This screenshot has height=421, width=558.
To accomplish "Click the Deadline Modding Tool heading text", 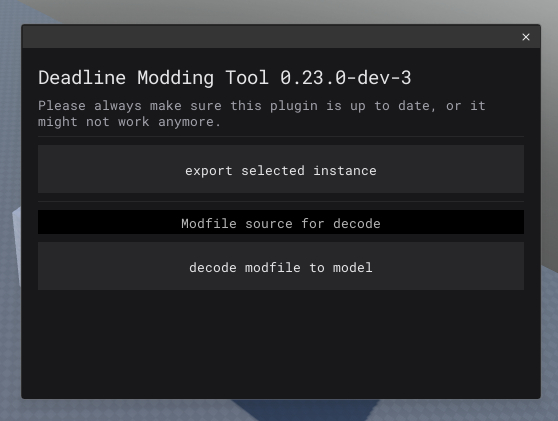I will [x=153, y=78].
